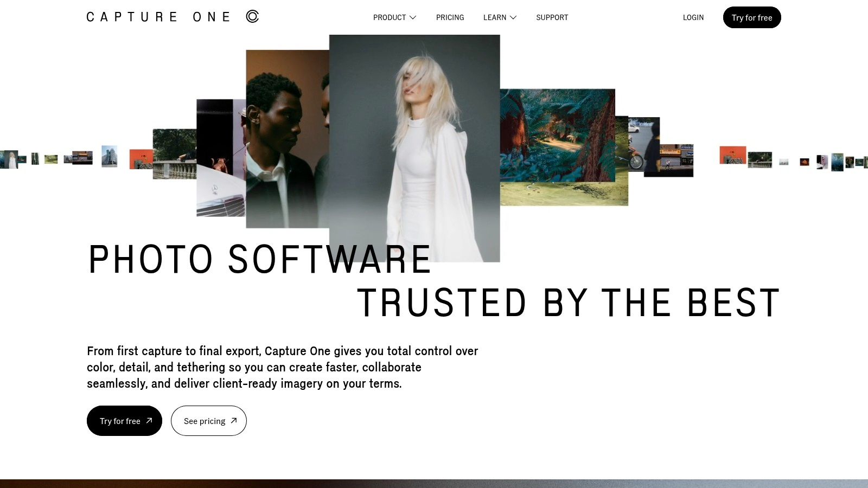Click the TRUSTED BY THE BEST headline
The image size is (868, 488).
[569, 303]
